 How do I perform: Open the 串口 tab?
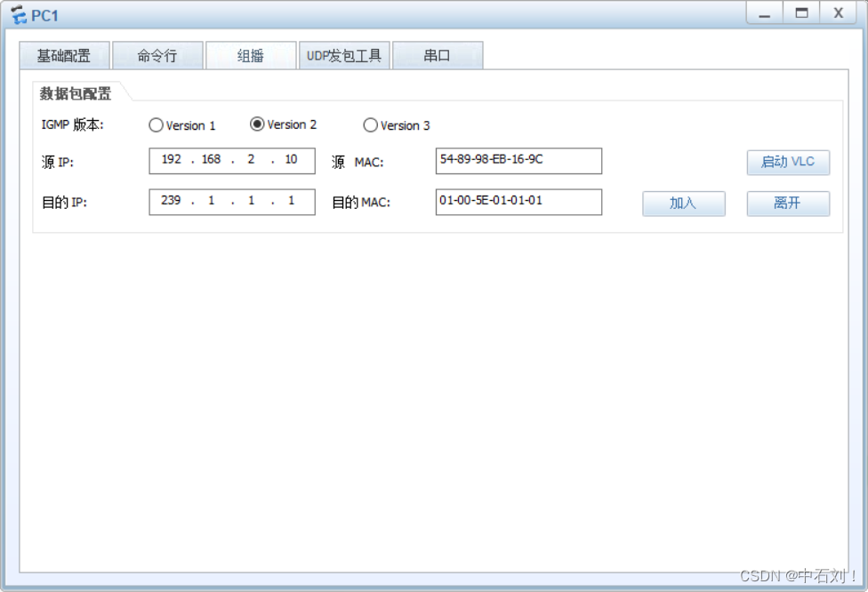438,54
